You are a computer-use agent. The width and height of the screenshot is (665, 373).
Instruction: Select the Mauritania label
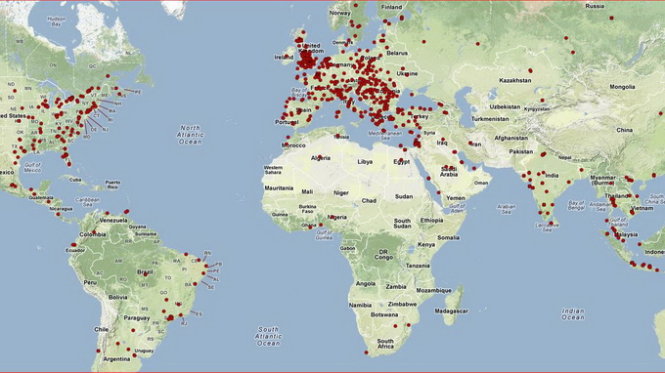pos(279,188)
